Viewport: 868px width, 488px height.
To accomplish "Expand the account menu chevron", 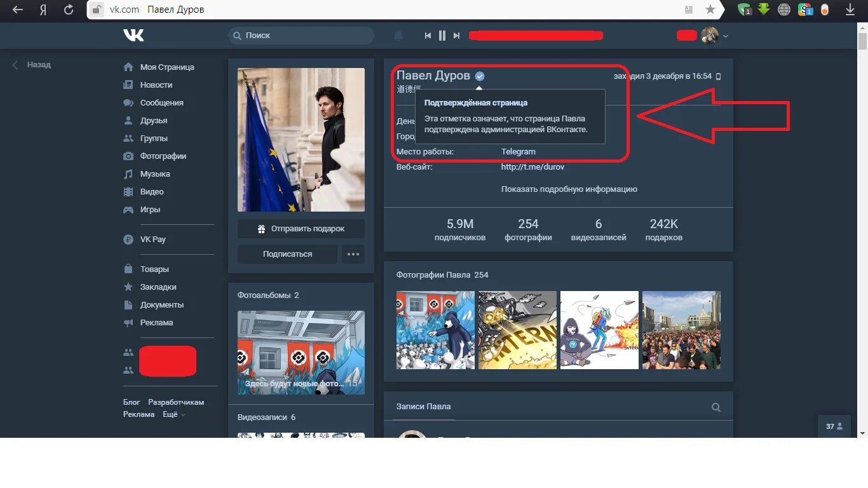I will click(726, 36).
